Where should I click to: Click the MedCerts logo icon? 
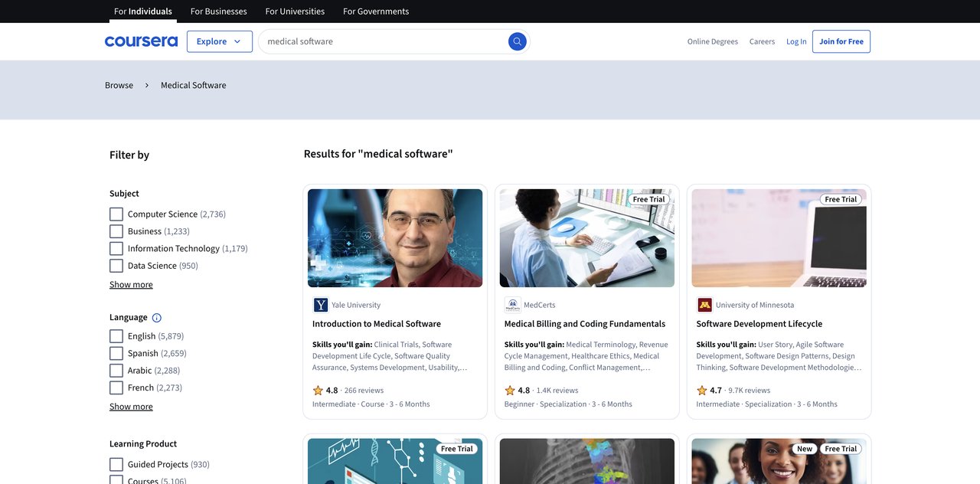click(x=513, y=305)
